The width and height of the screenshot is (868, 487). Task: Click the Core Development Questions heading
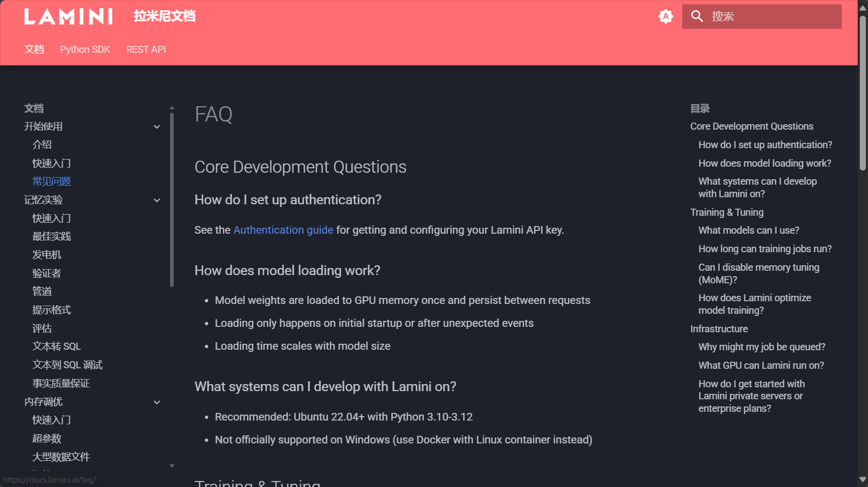[300, 167]
